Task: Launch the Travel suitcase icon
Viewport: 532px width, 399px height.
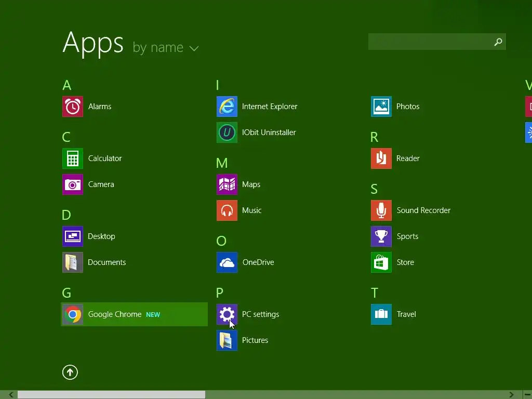Action: 381,314
